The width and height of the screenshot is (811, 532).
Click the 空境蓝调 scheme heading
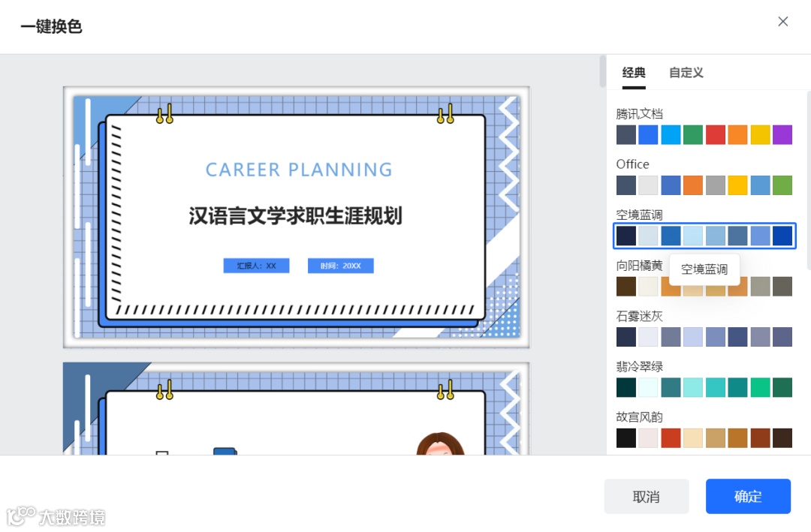coord(639,215)
